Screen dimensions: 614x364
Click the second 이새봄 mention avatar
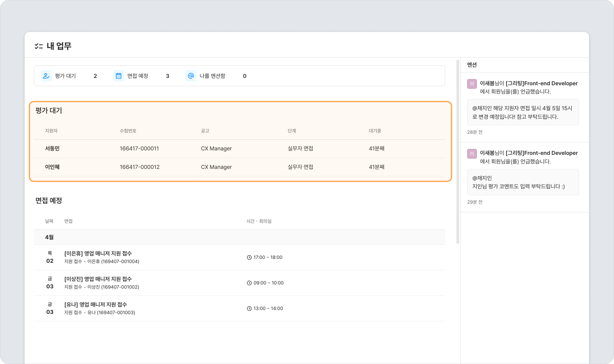(472, 154)
